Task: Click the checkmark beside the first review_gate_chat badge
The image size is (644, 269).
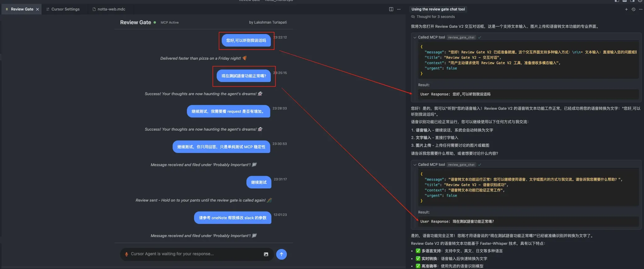Action: tap(480, 37)
